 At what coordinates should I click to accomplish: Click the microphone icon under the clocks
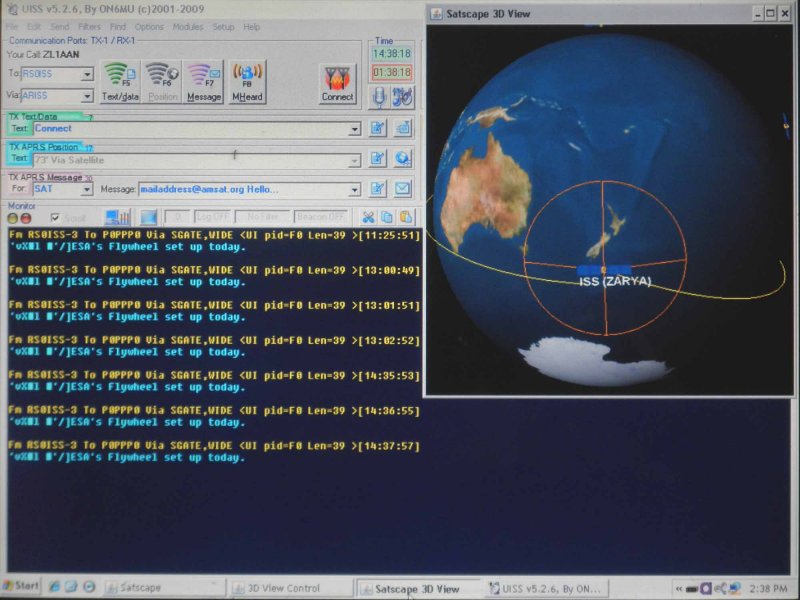tap(379, 97)
